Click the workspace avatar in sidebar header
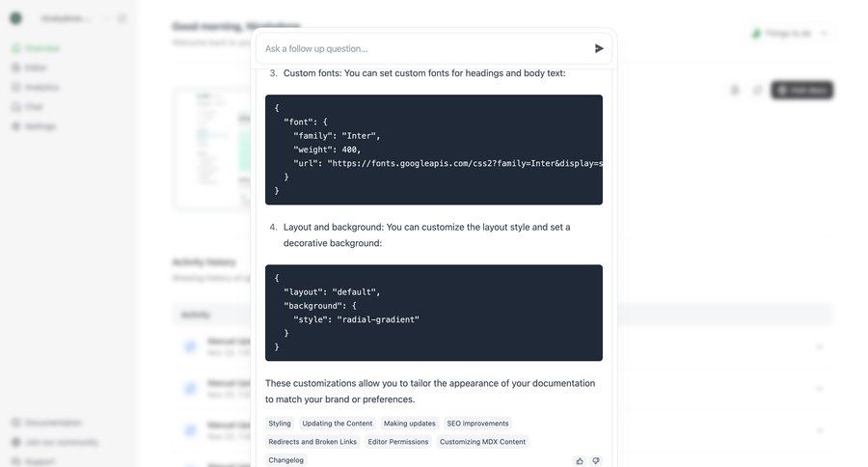This screenshot has width=868, height=467. (16, 18)
